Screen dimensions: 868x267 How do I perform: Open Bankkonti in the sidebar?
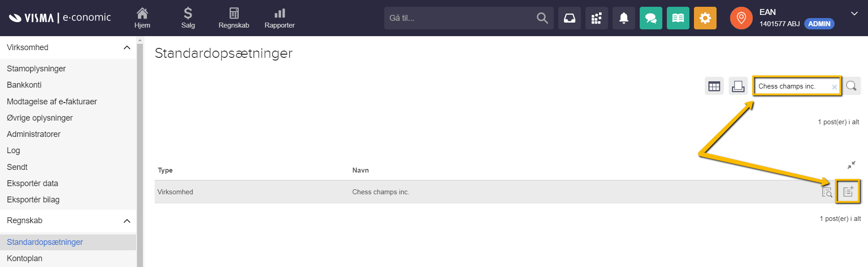(x=24, y=85)
